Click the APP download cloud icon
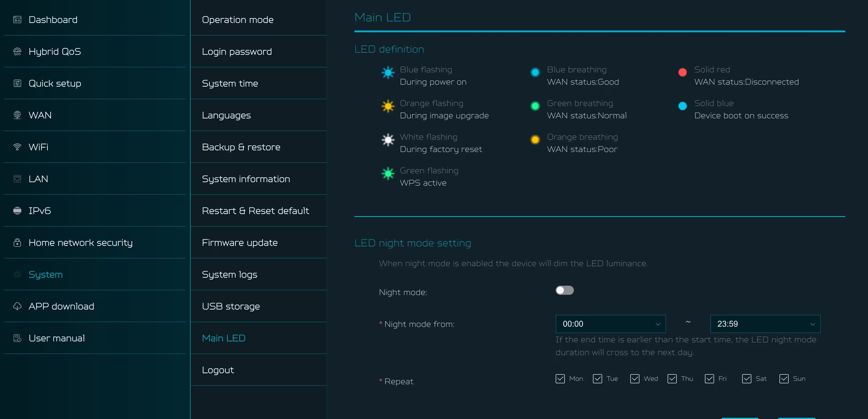 pyautogui.click(x=17, y=306)
